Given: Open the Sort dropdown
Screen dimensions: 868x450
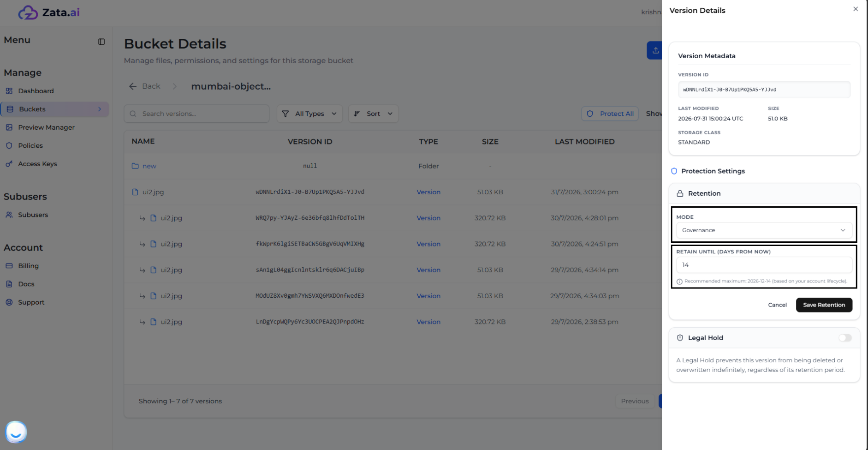Looking at the screenshot, I should (x=373, y=114).
